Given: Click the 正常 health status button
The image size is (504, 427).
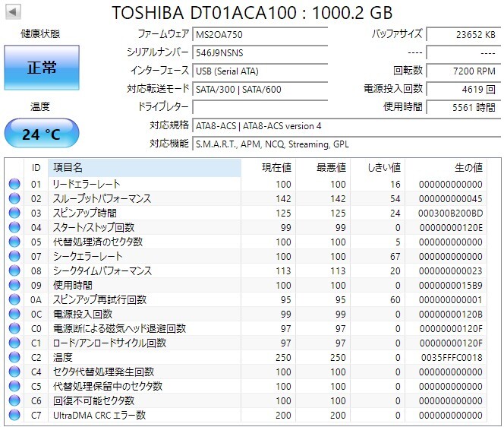Looking at the screenshot, I should coord(42,68).
